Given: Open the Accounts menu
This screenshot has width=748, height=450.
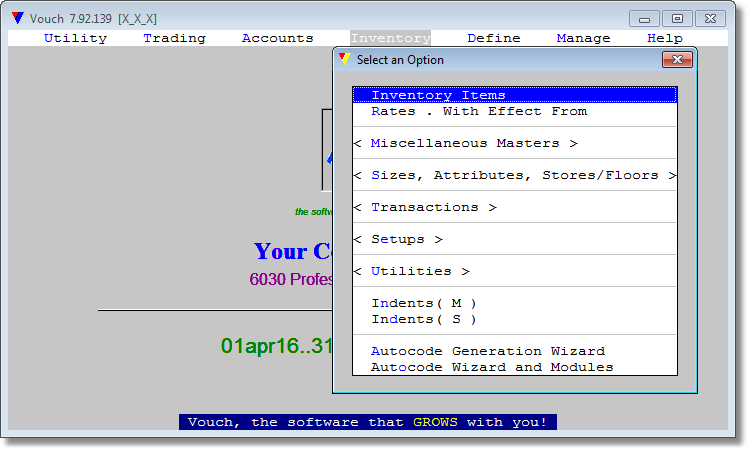Looking at the screenshot, I should click(x=278, y=38).
